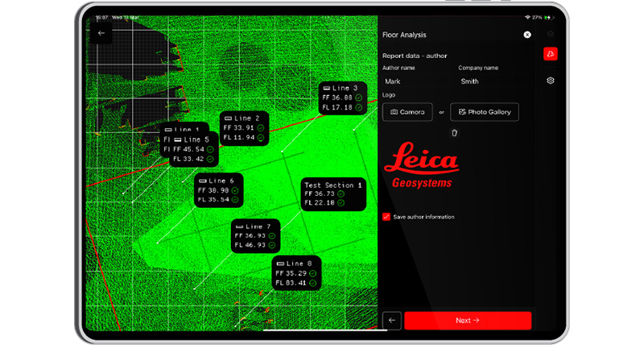Select the Test Section 1 label
This screenshot has width=644, height=345.
[333, 194]
